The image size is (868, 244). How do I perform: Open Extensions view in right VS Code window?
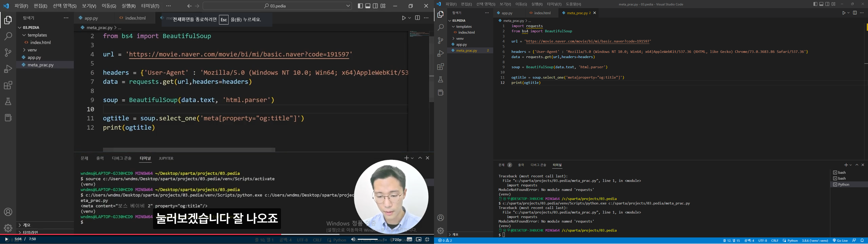pyautogui.click(x=440, y=67)
